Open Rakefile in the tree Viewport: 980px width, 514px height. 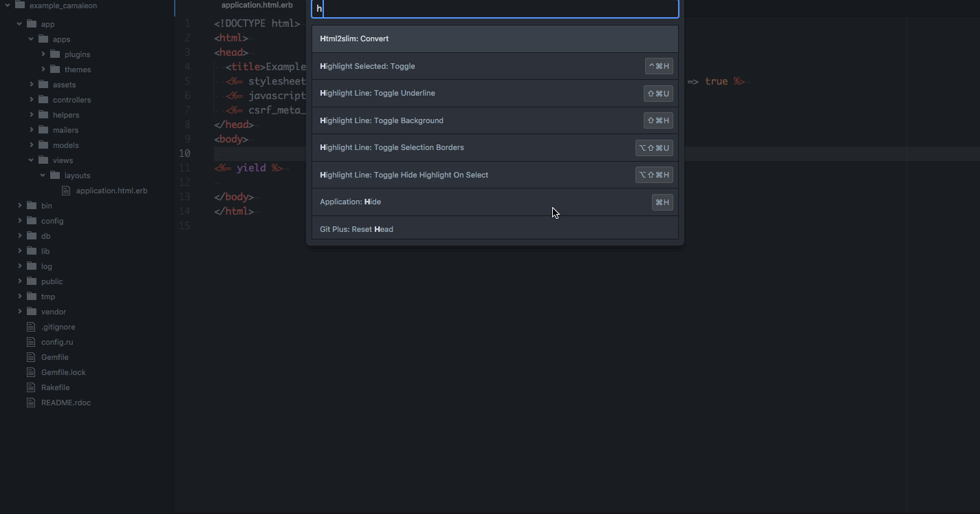click(x=55, y=387)
